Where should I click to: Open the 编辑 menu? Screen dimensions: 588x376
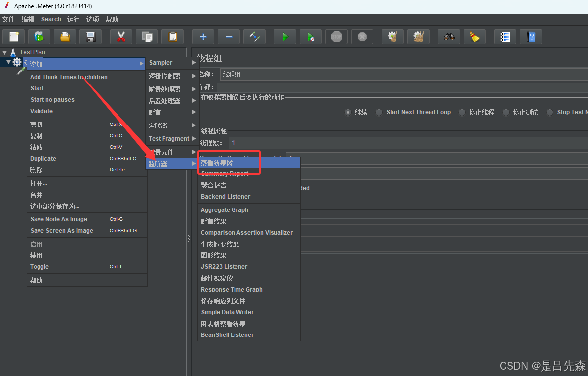point(28,19)
